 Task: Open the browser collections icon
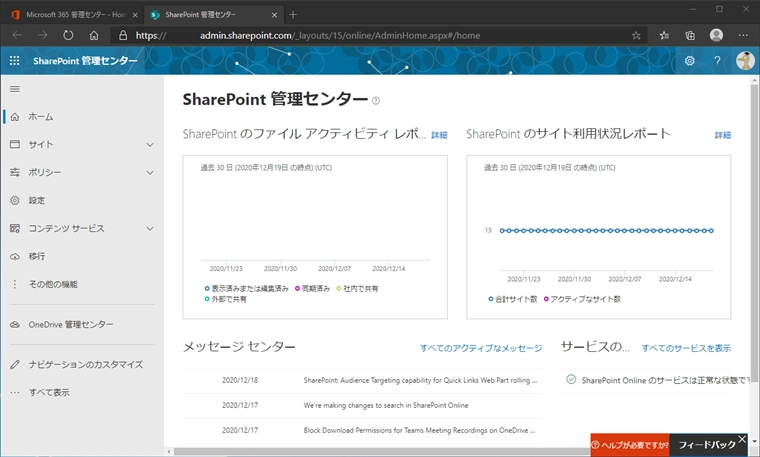(690, 35)
